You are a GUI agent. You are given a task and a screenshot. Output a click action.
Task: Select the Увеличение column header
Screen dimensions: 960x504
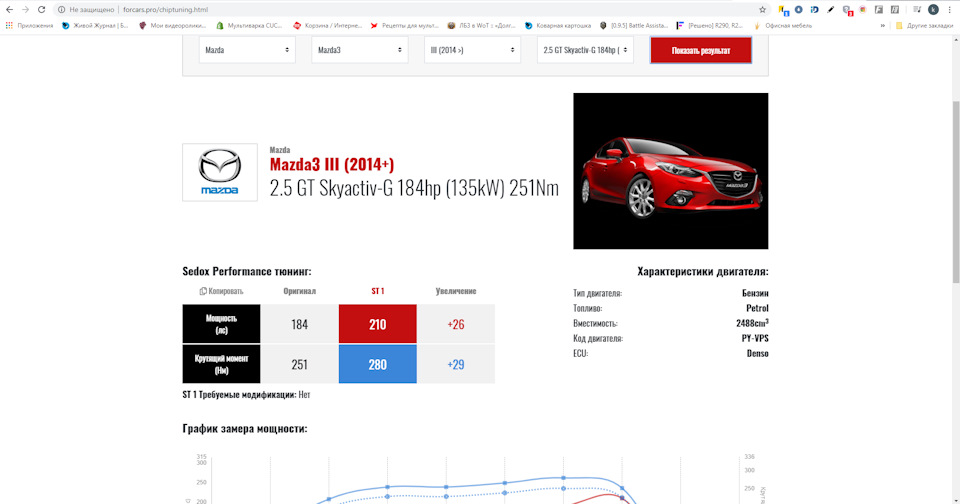[x=456, y=291]
